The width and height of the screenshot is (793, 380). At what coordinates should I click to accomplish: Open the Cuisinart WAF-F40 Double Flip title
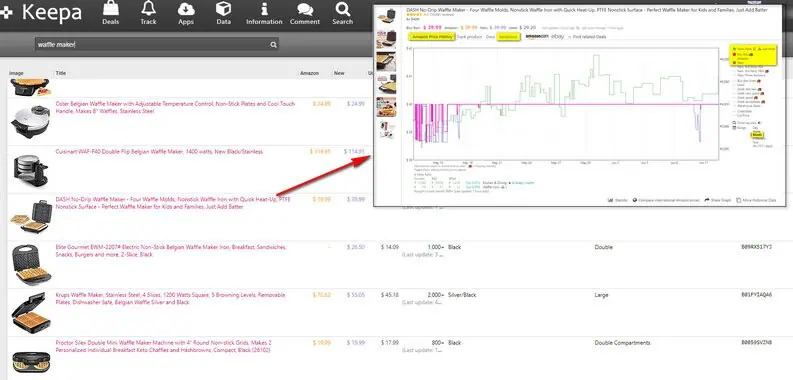click(x=159, y=151)
